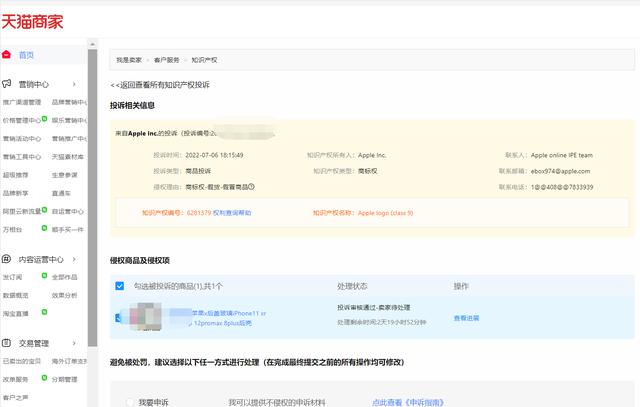The width and height of the screenshot is (640, 407).
Task: Open 阿里云新流量 in the sidebar
Action: tap(22, 211)
